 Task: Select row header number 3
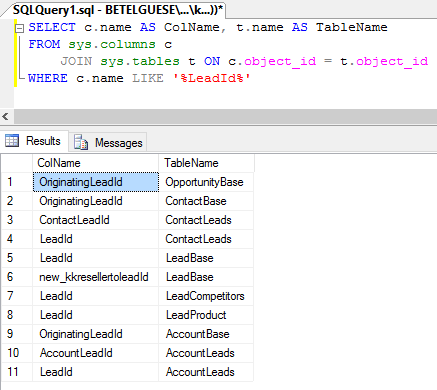(x=17, y=220)
